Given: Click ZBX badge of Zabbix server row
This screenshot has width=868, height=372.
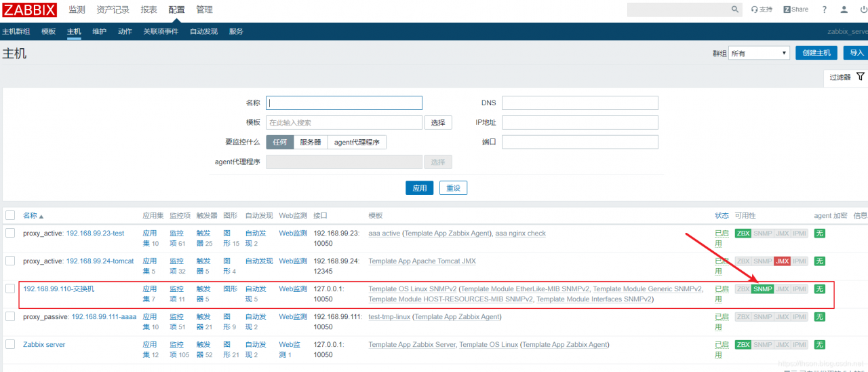Looking at the screenshot, I should click(x=743, y=345).
